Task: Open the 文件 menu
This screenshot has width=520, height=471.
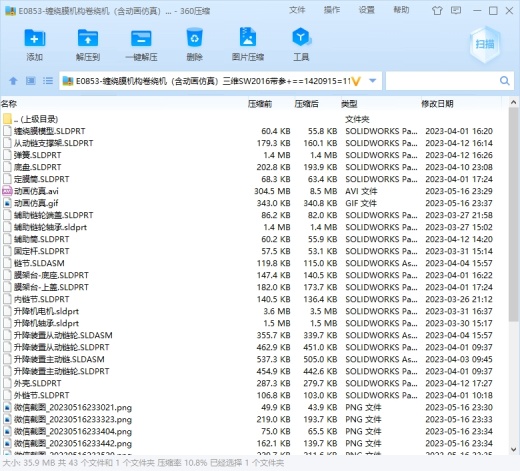Action: [297, 10]
